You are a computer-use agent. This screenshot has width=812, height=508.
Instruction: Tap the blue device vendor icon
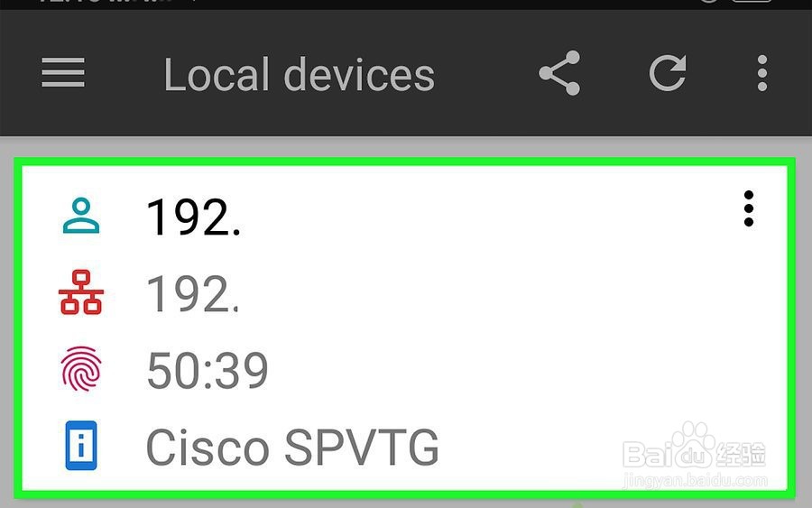point(81,447)
